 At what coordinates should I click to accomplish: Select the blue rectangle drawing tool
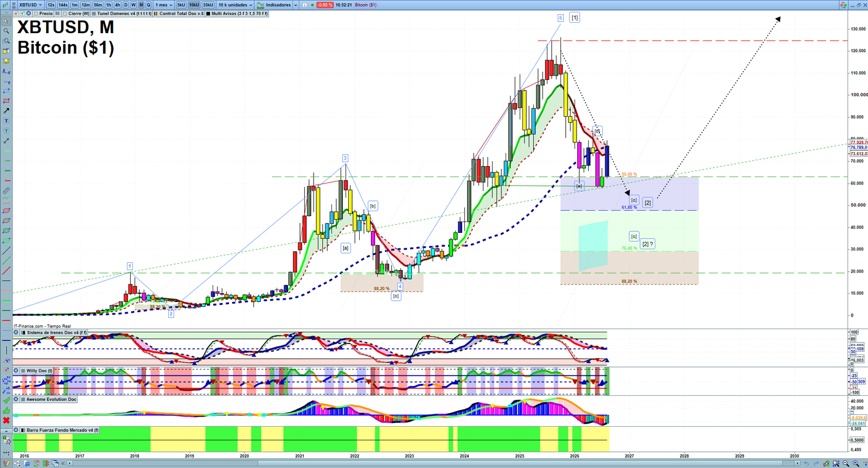[6, 91]
